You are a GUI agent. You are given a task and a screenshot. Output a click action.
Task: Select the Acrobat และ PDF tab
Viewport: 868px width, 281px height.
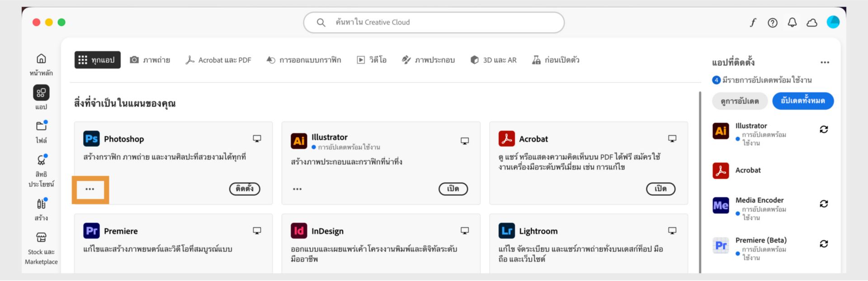[x=218, y=60]
